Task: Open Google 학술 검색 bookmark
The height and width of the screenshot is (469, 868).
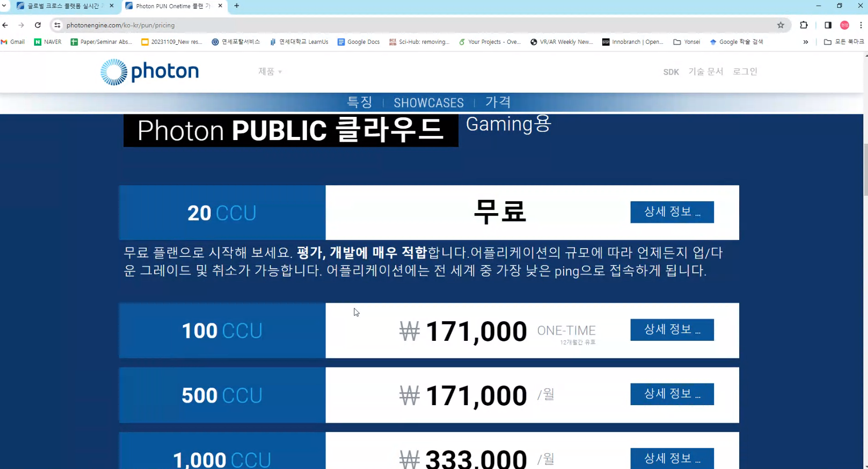Action: pos(736,42)
